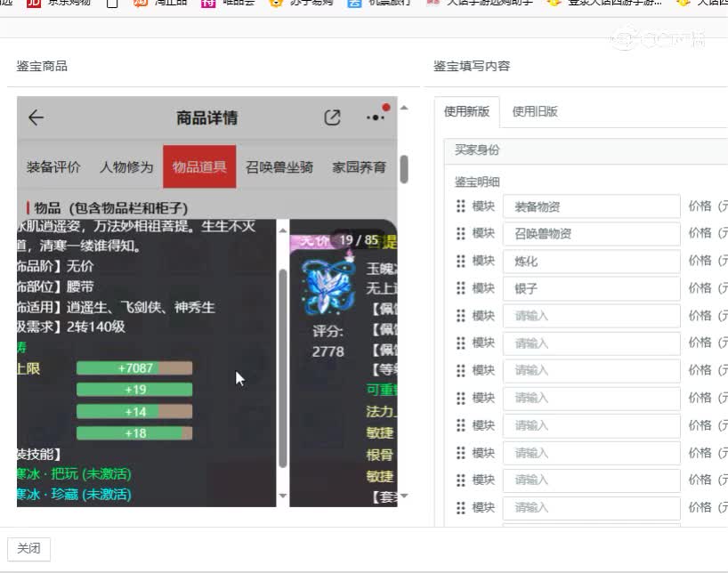Open the 登录大话西游手游 bookmark
728x573 pixels.
(604, 3)
